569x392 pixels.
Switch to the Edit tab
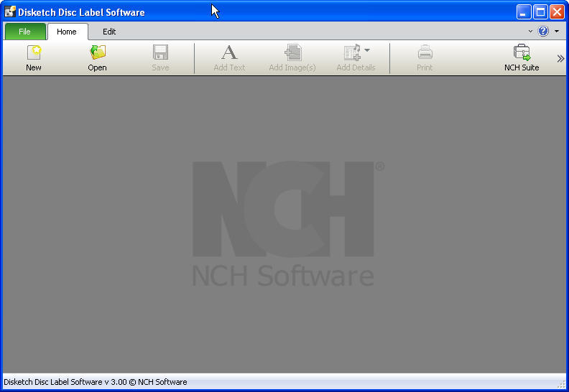[109, 32]
